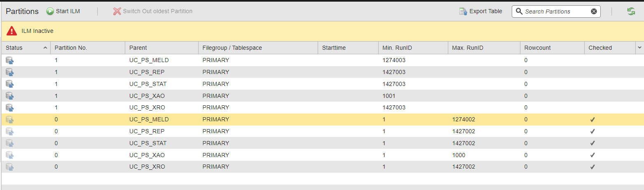Sort by the Max. RunID column header
The image size is (644, 190).
[x=467, y=48]
